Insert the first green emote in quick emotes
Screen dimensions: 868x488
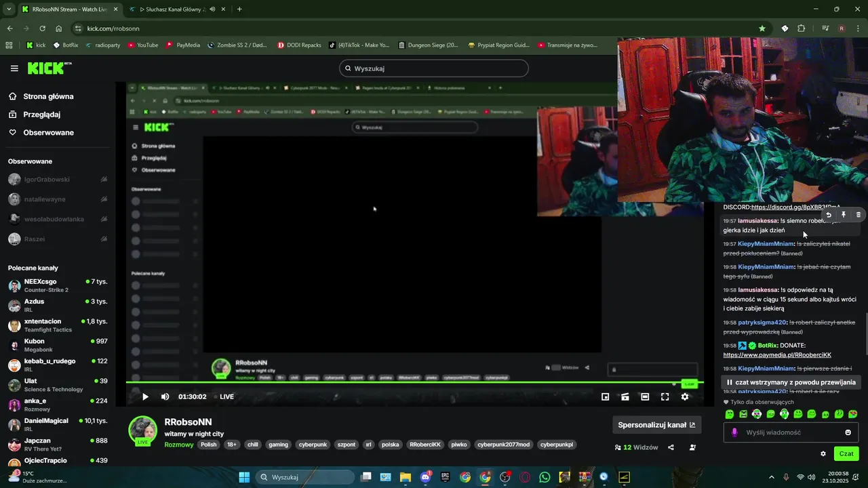pos(730,414)
